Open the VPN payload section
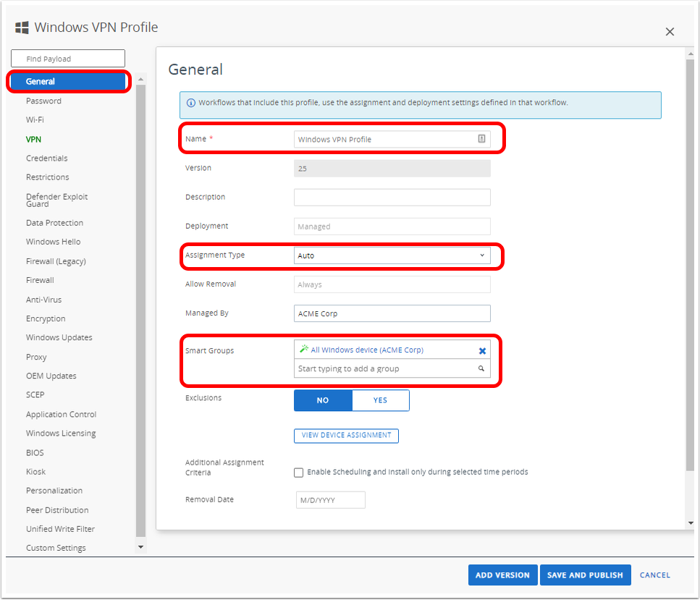 coord(33,139)
